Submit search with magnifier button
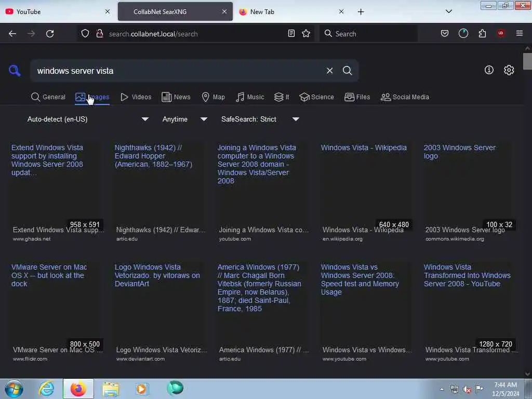Image resolution: width=532 pixels, height=399 pixels. point(347,71)
